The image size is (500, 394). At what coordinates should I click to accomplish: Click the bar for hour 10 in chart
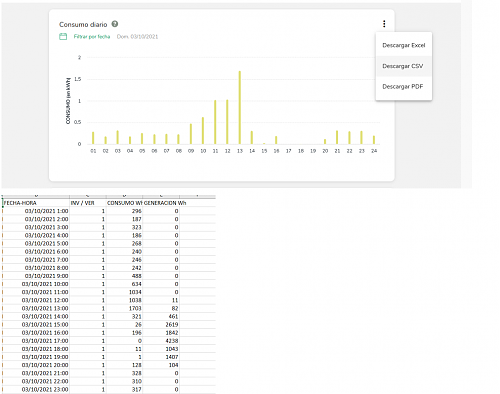[x=203, y=131]
